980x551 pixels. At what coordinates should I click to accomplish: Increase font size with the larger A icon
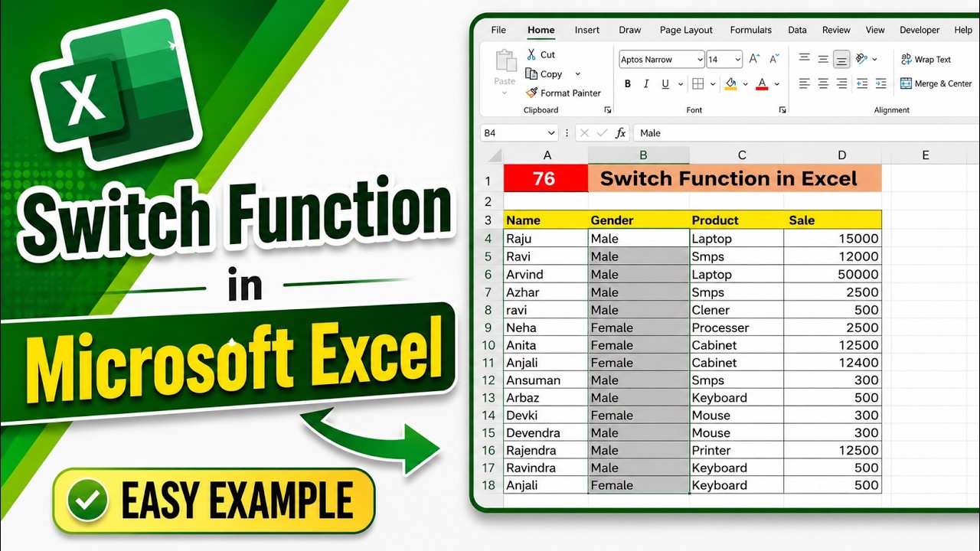[x=754, y=59]
